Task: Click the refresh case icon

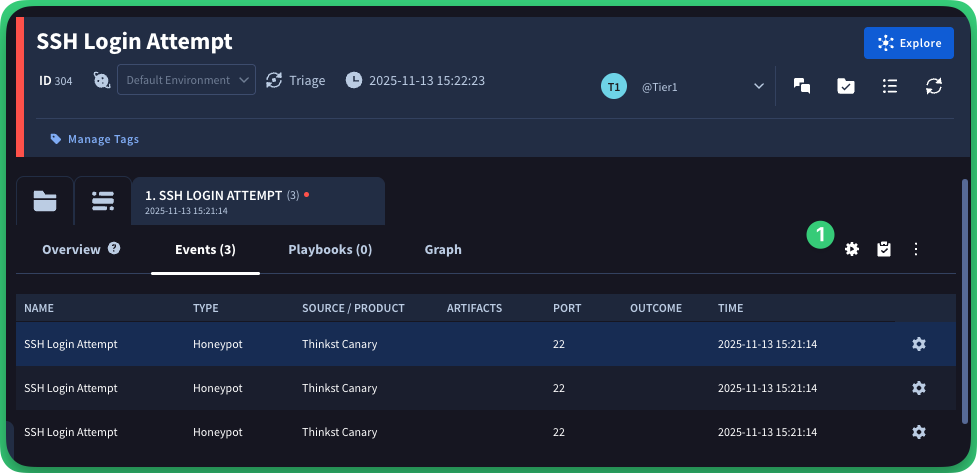Action: click(934, 86)
